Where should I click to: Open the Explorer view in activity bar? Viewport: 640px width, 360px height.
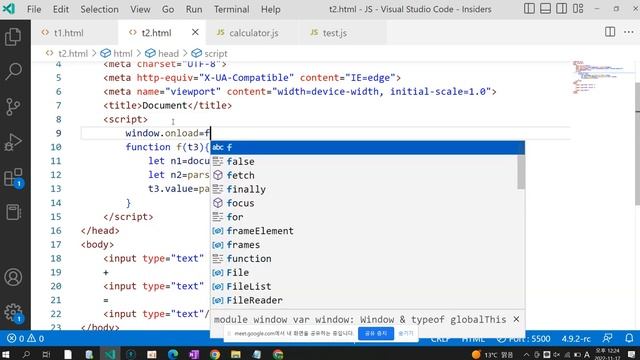[13, 37]
